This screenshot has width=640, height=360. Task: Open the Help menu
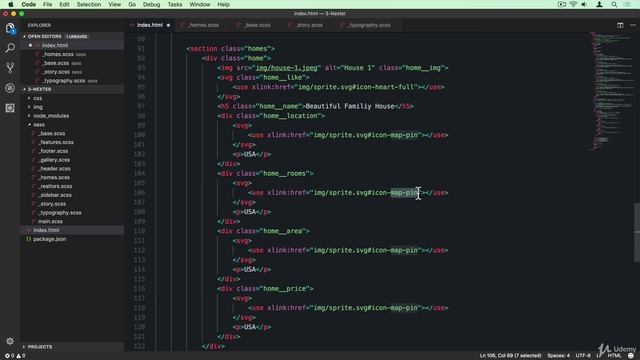click(223, 4)
